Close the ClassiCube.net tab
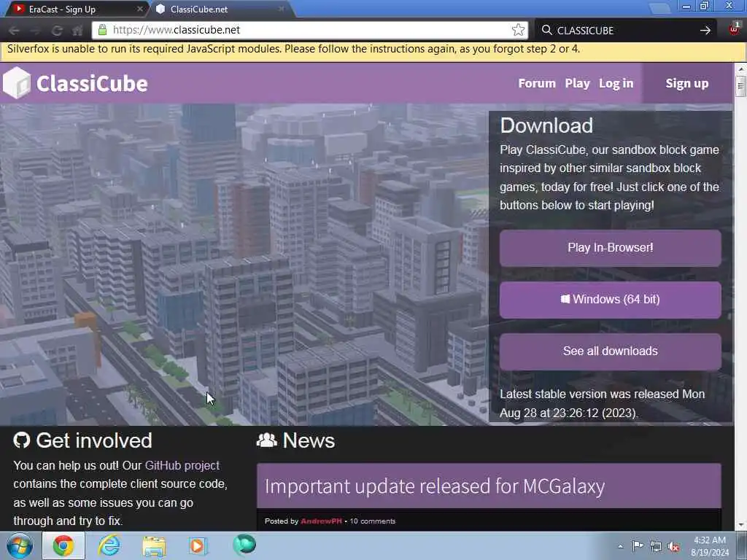 coord(281,9)
